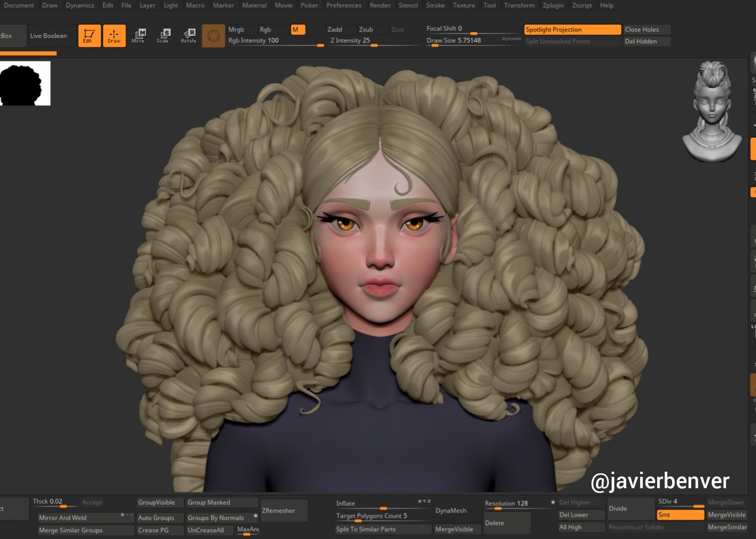Screen dimensions: 756x539
Task: Click the Delete button next to DynaMesh
Action: point(507,523)
